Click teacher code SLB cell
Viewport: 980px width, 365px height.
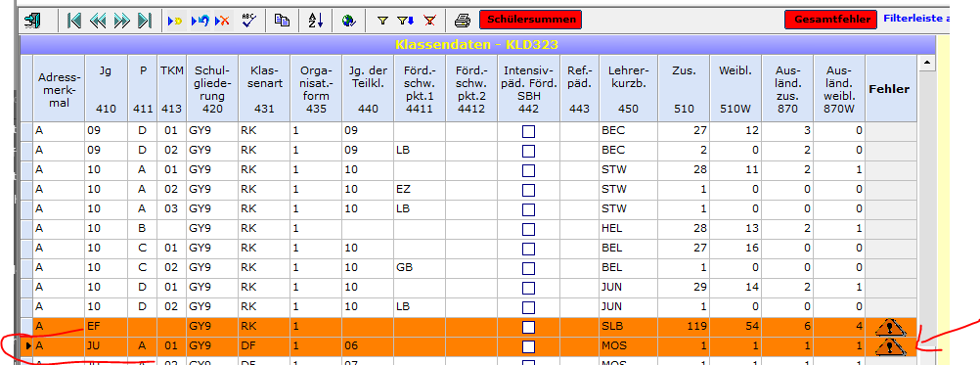pyautogui.click(x=628, y=326)
